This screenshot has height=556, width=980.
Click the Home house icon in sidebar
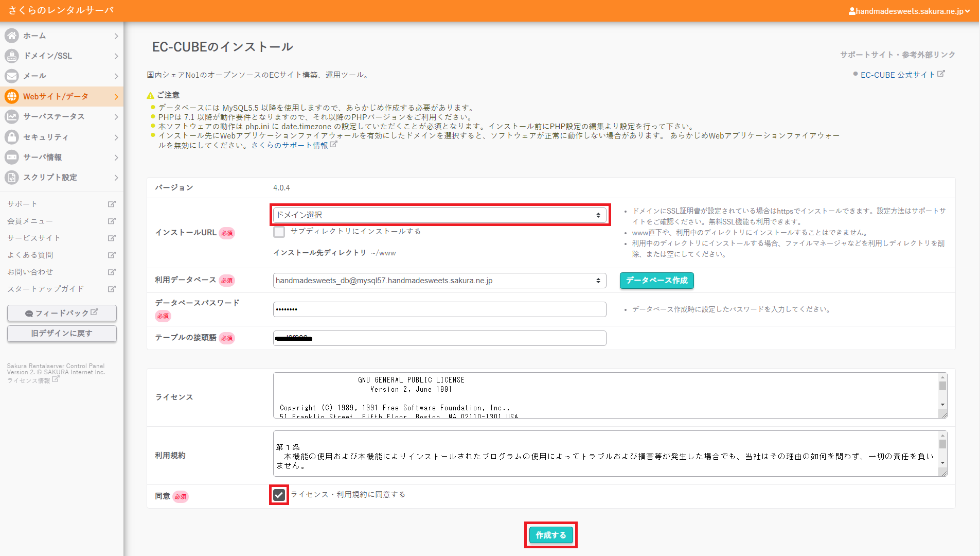[x=12, y=36]
